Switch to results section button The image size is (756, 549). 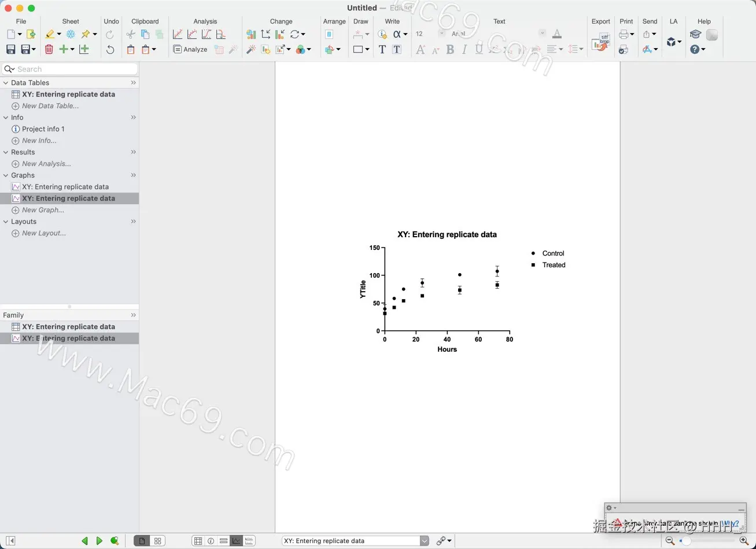[x=223, y=541]
